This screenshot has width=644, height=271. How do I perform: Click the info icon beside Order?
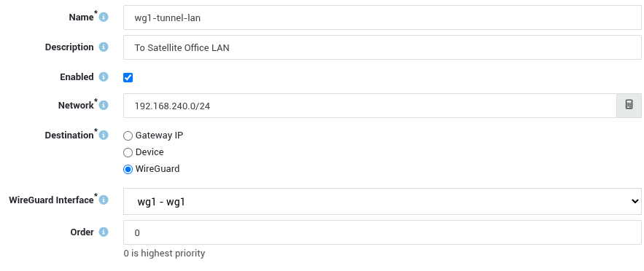tap(104, 232)
